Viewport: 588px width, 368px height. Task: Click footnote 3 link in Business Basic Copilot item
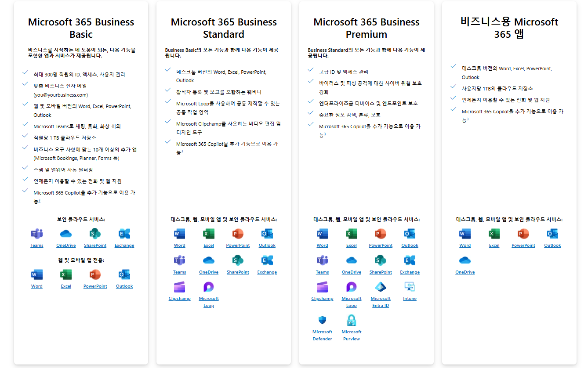pos(40,200)
